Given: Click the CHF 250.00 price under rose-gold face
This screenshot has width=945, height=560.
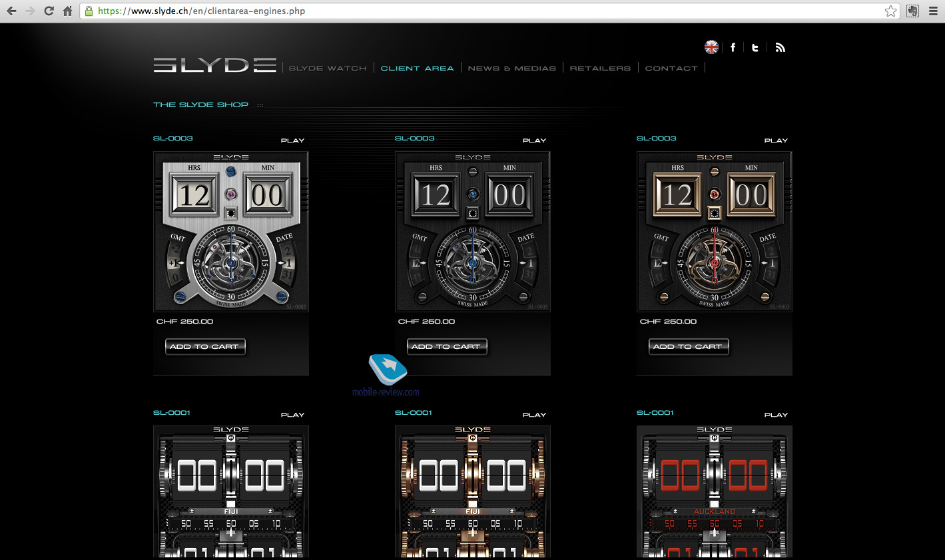Looking at the screenshot, I should click(x=668, y=322).
